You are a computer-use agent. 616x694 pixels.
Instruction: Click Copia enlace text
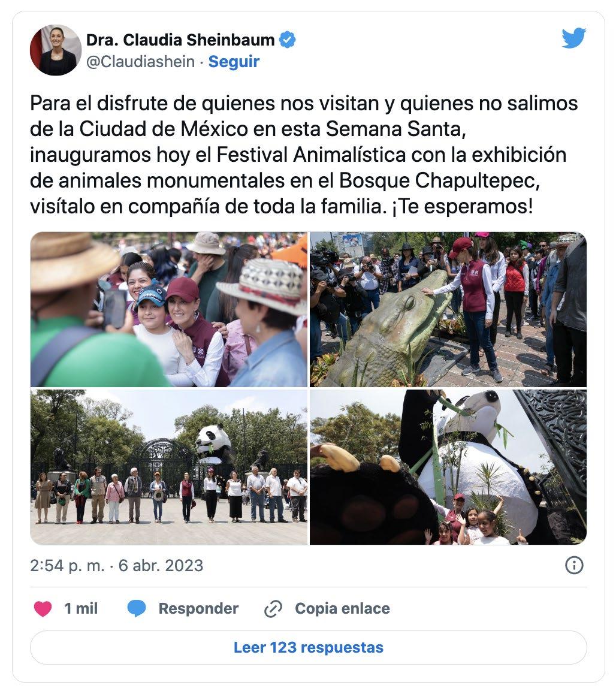[343, 608]
